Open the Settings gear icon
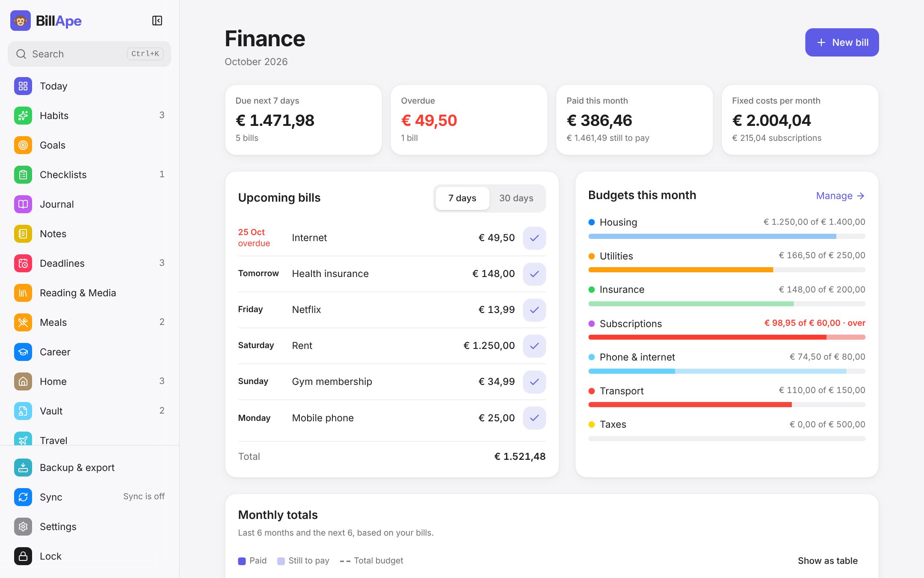 click(x=23, y=527)
